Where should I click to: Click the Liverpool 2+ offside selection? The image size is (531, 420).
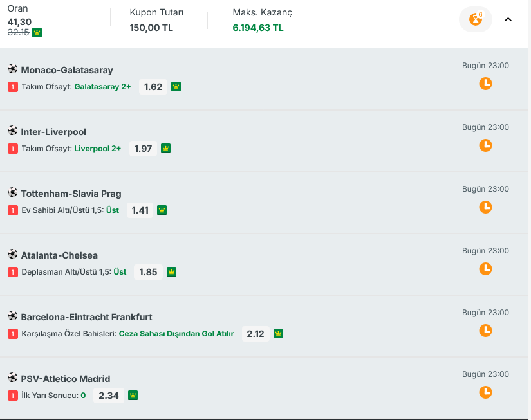(x=98, y=149)
